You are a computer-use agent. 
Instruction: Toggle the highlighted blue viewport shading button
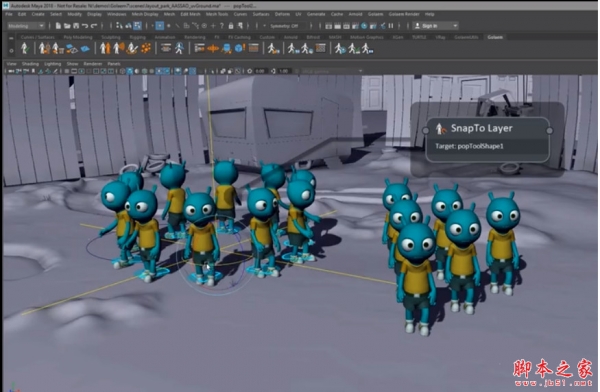(x=130, y=71)
